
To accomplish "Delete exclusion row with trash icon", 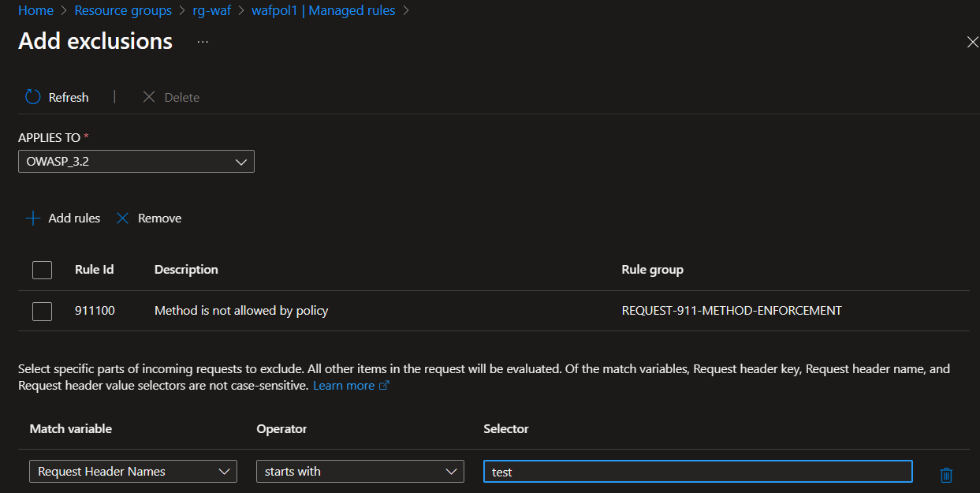I will point(947,475).
